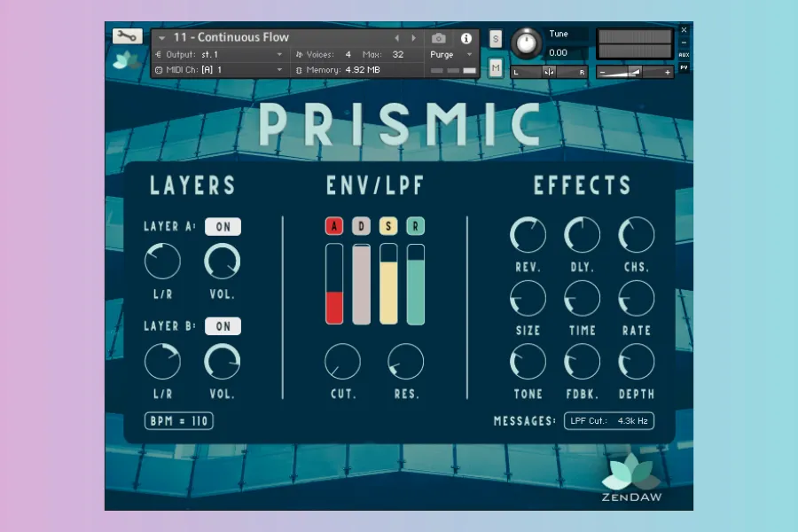The height and width of the screenshot is (532, 798).
Task: Click the delay TIME knob
Action: tap(582, 298)
